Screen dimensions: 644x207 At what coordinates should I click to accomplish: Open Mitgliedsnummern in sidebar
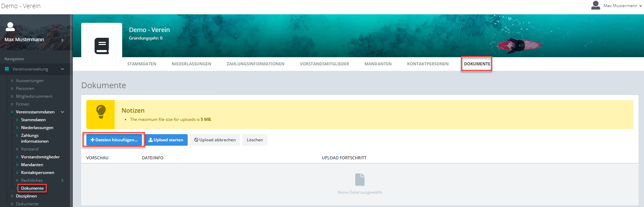click(34, 96)
